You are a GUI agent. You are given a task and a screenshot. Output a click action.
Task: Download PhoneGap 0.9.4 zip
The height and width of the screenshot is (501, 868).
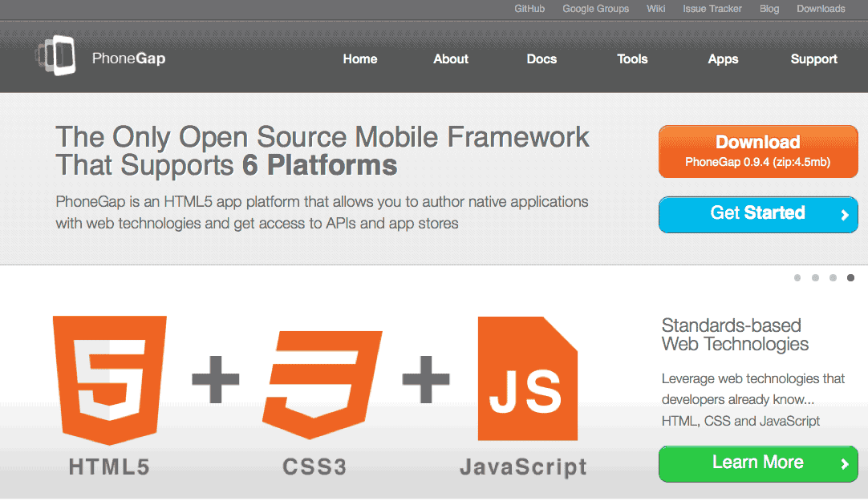[x=757, y=151]
